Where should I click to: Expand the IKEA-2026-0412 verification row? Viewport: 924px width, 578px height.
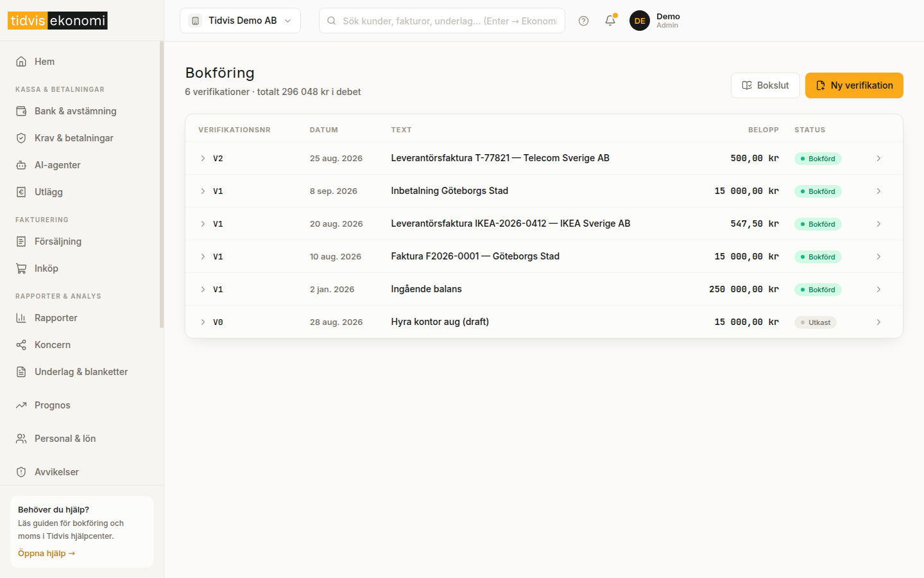click(203, 223)
